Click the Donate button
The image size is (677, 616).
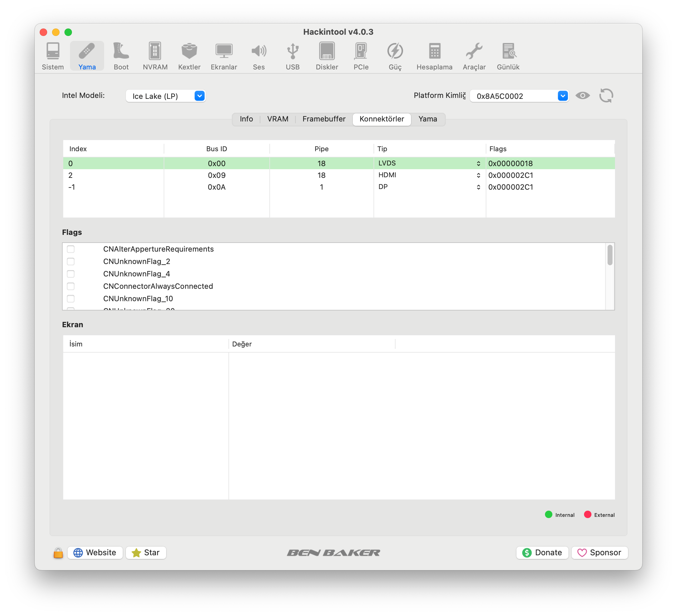pyautogui.click(x=542, y=553)
